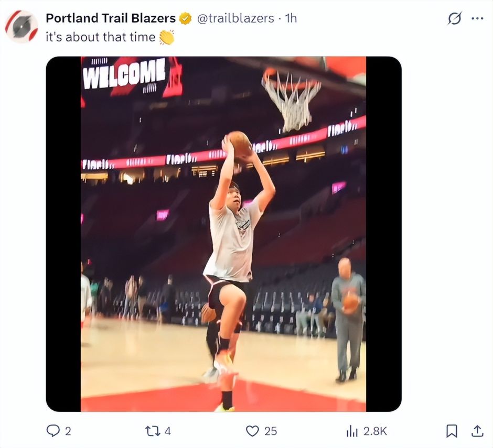This screenshot has height=448, width=493.
Task: Open the post via the 1h timestamp
Action: tap(291, 18)
